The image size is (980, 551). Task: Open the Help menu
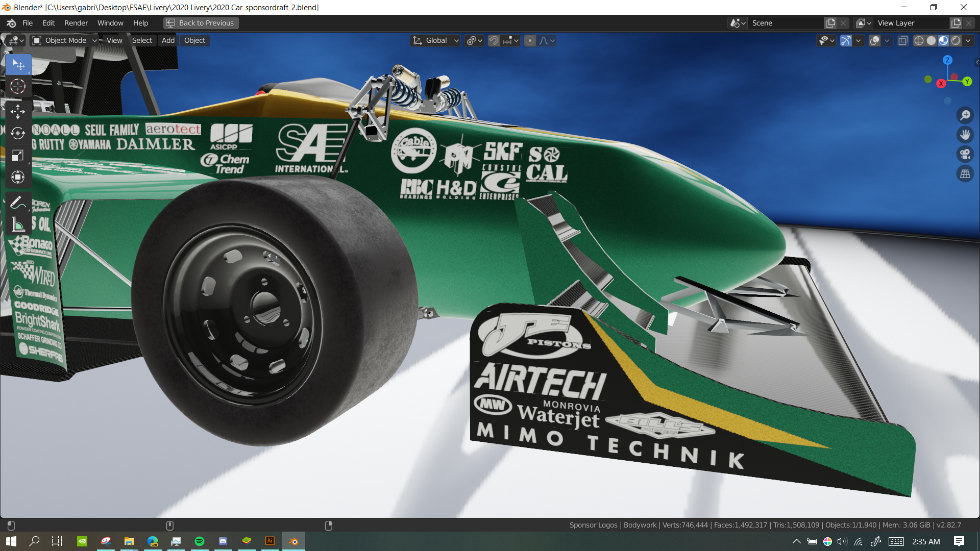(x=140, y=23)
